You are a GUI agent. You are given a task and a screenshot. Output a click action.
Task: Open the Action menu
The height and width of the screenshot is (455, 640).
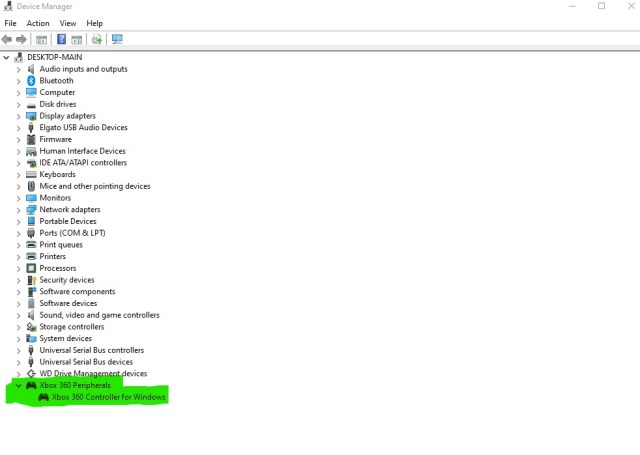click(38, 23)
